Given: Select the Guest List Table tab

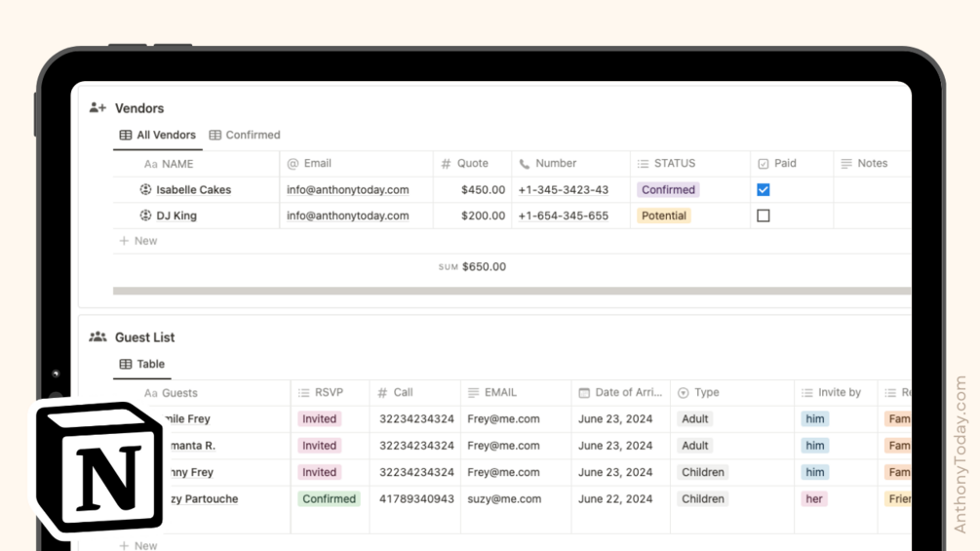Looking at the screenshot, I should point(141,364).
